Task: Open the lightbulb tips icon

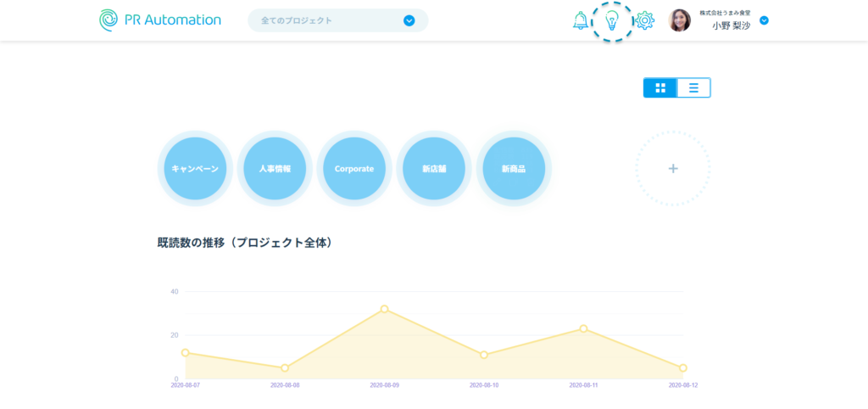Action: point(611,20)
